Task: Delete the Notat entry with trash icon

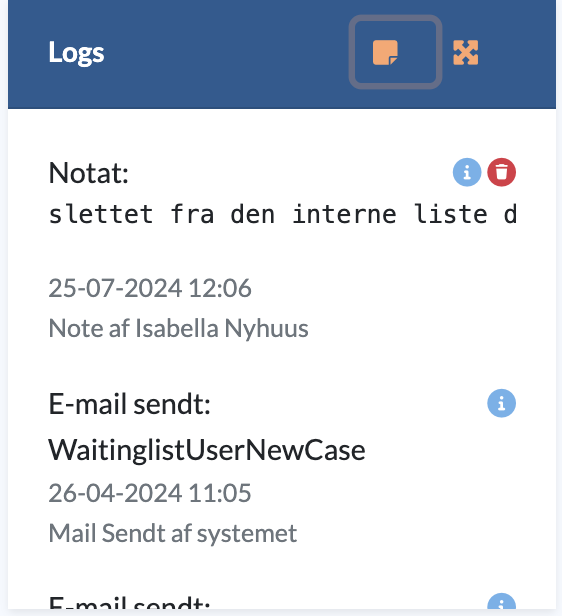Action: click(502, 172)
